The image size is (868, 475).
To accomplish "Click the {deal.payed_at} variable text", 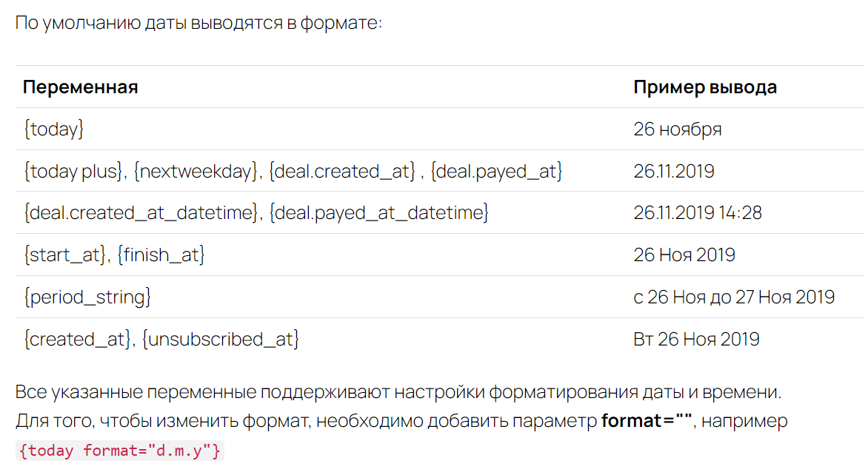I will (496, 171).
